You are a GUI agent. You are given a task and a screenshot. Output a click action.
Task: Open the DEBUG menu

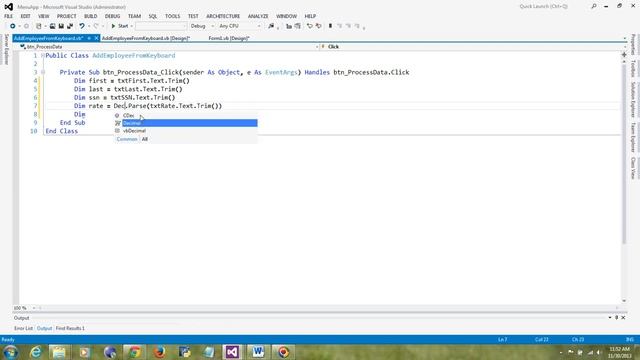point(112,16)
